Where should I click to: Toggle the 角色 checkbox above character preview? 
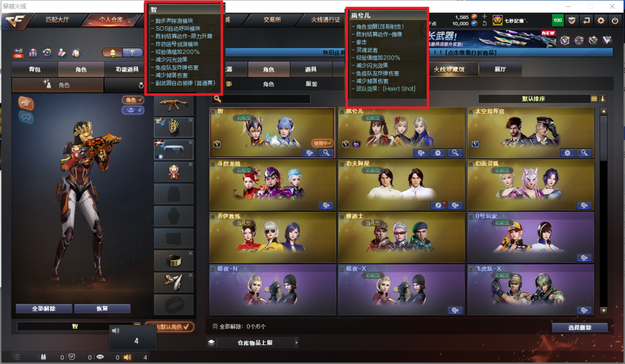coord(133,100)
